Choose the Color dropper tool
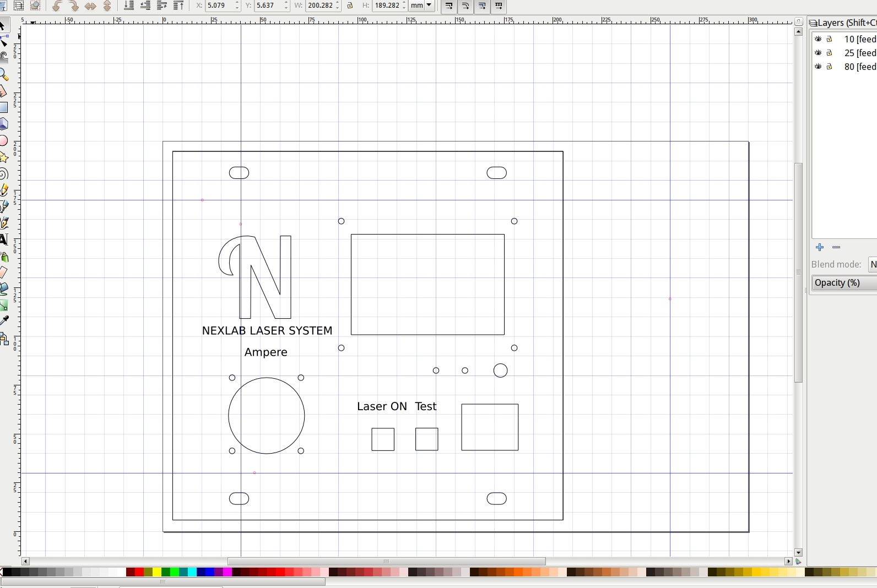Viewport: 877px width, 588px height. click(x=4, y=320)
